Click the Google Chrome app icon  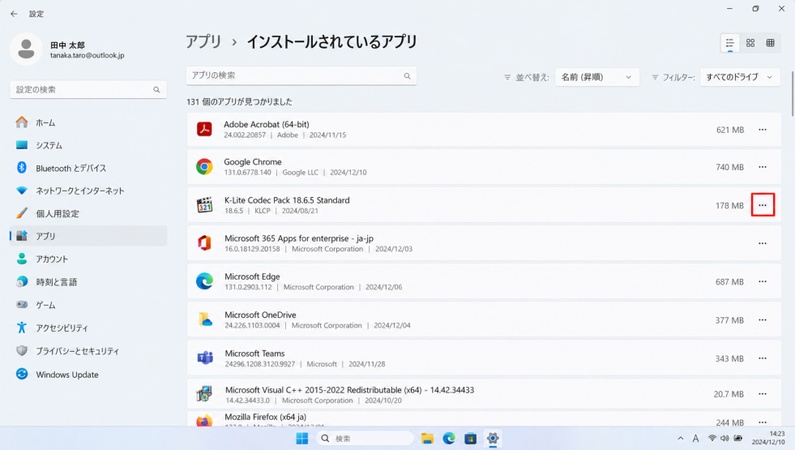pyautogui.click(x=204, y=167)
